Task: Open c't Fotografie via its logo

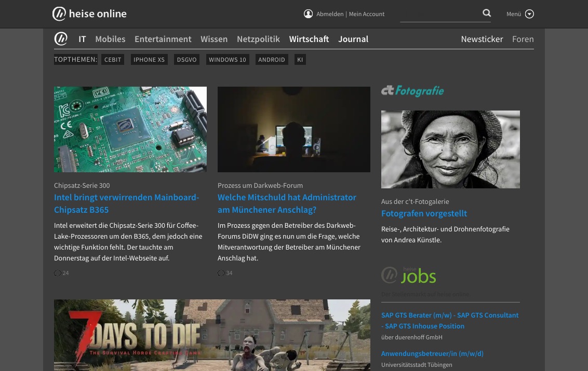Action: pyautogui.click(x=412, y=91)
